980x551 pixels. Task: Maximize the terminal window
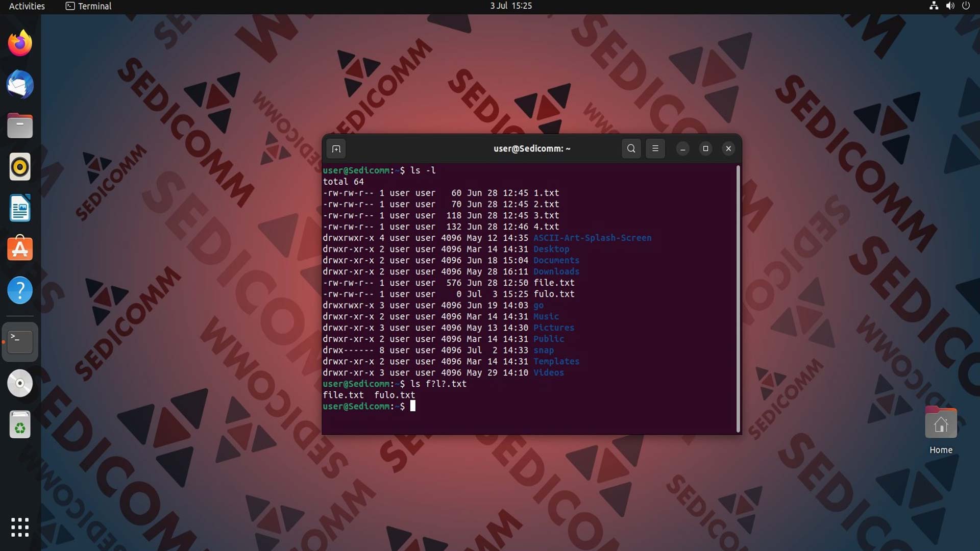coord(705,148)
